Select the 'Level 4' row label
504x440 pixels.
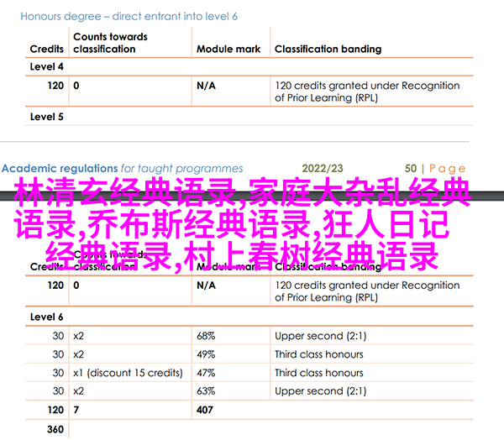[47, 67]
